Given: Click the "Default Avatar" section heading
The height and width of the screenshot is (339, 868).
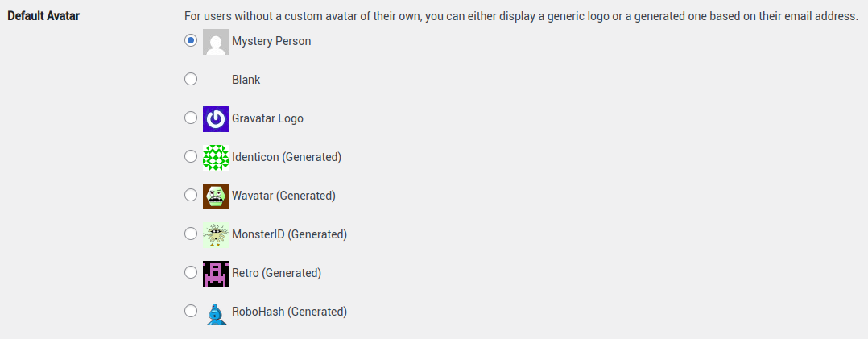Looking at the screenshot, I should pyautogui.click(x=43, y=16).
